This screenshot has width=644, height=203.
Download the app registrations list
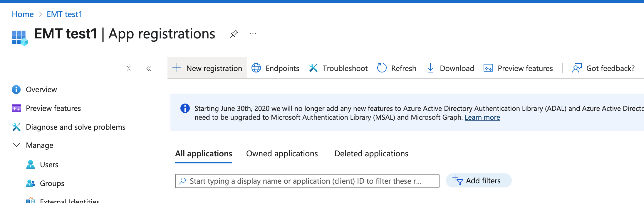click(450, 68)
